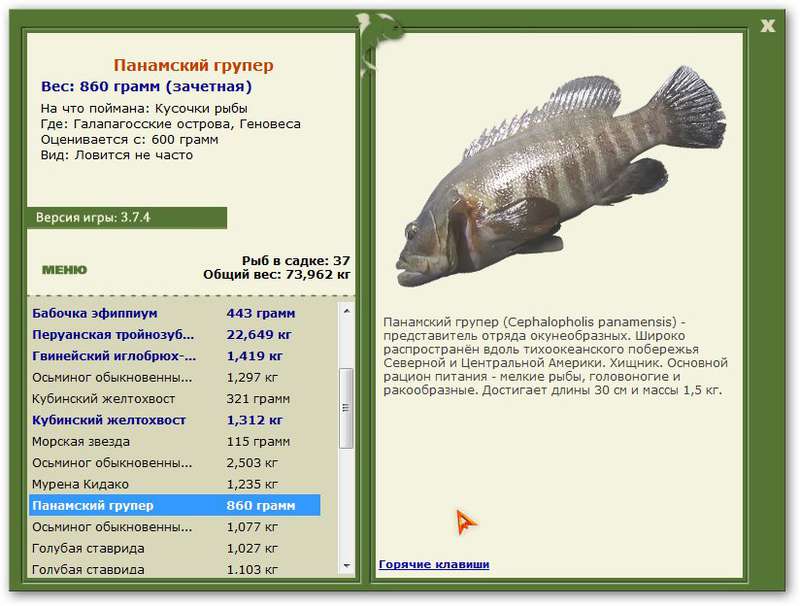Open the МЕНЮ button
800x606 pixels.
click(64, 270)
